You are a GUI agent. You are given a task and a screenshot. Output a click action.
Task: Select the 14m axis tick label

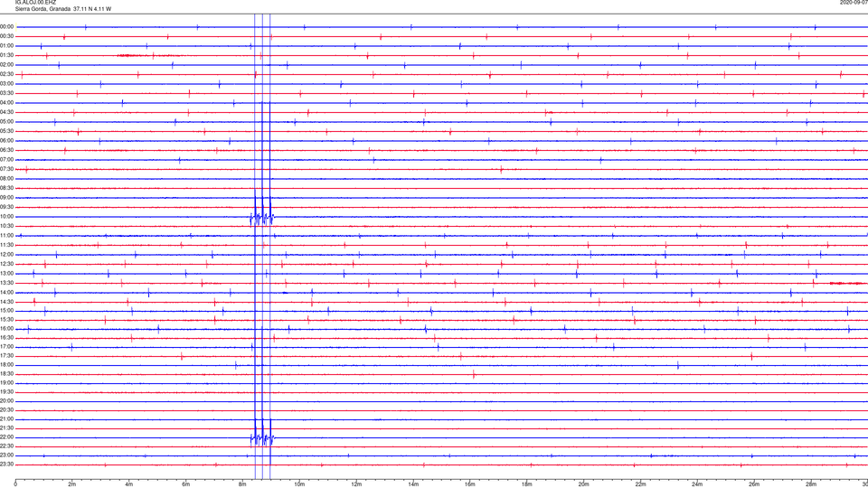pos(413,484)
